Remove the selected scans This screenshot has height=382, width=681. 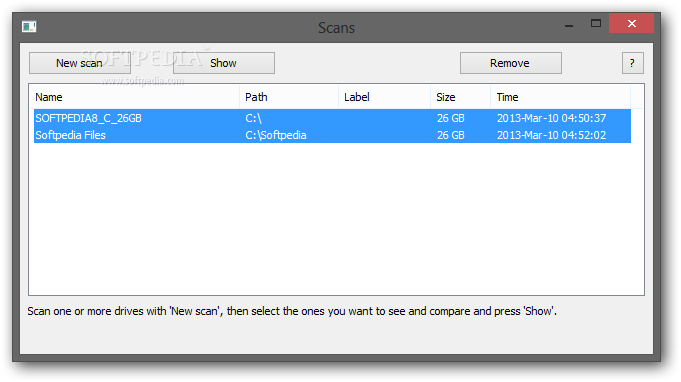pos(511,63)
